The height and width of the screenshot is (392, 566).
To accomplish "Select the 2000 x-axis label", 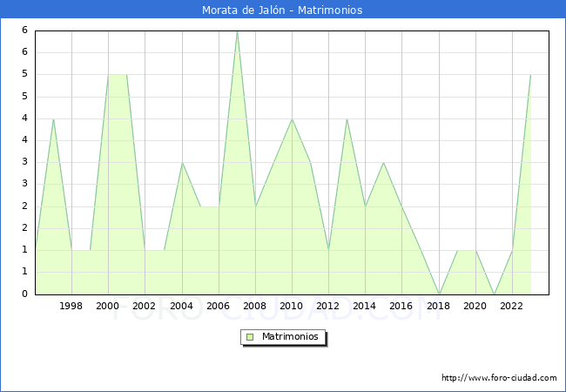I will pos(108,306).
